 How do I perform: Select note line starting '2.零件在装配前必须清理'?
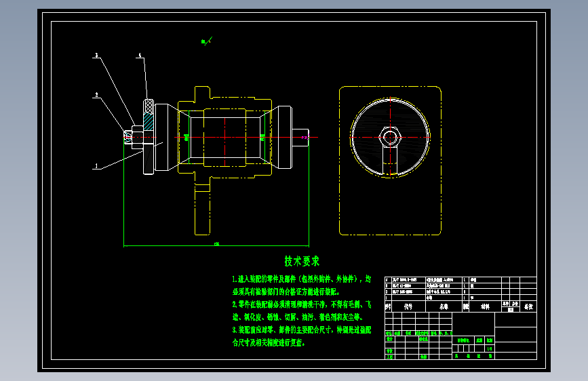[x=302, y=304]
